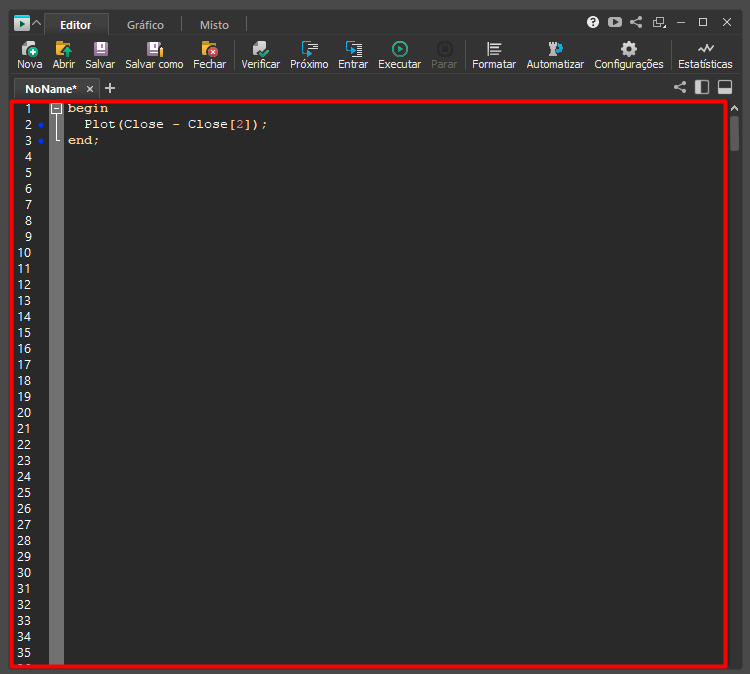750x674 pixels.
Task: Click the 'begin' keyword on line 1
Action: 88,109
